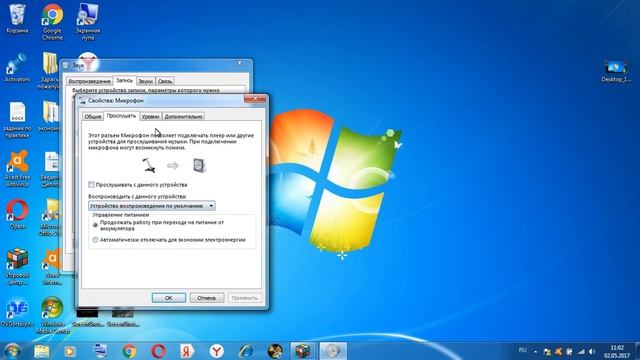Select the 'задания по практике' docx file
The width and height of the screenshot is (640, 360).
coord(17,119)
